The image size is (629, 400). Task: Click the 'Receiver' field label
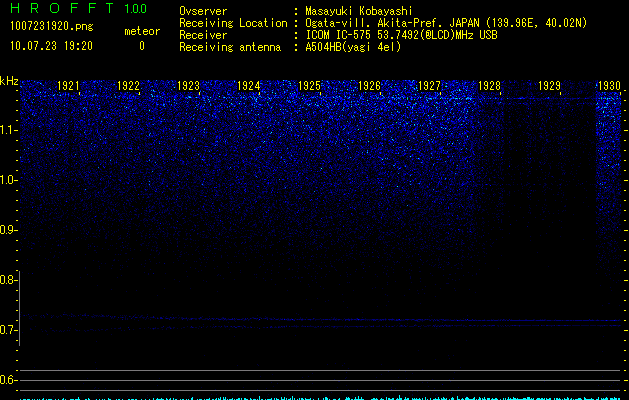[203, 35]
